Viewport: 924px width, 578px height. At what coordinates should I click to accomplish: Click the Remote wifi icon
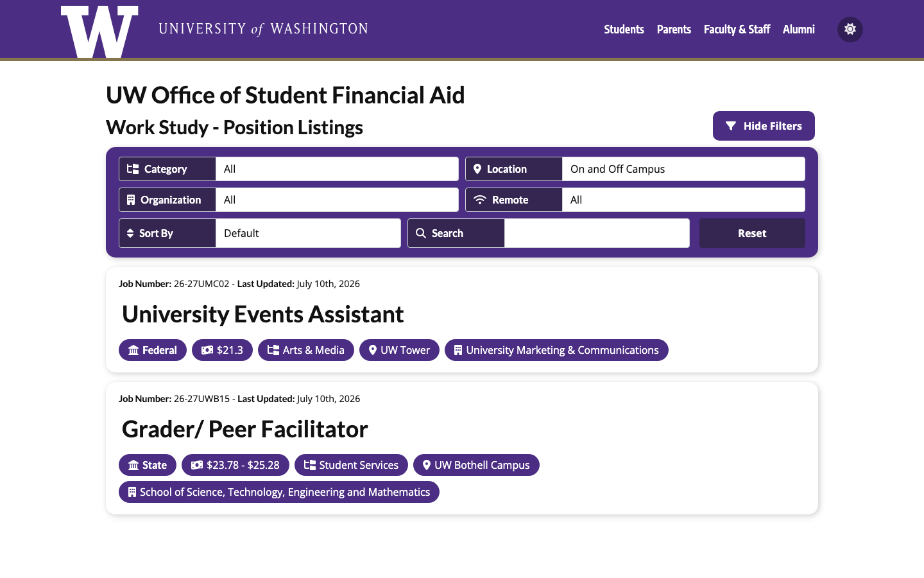click(480, 200)
